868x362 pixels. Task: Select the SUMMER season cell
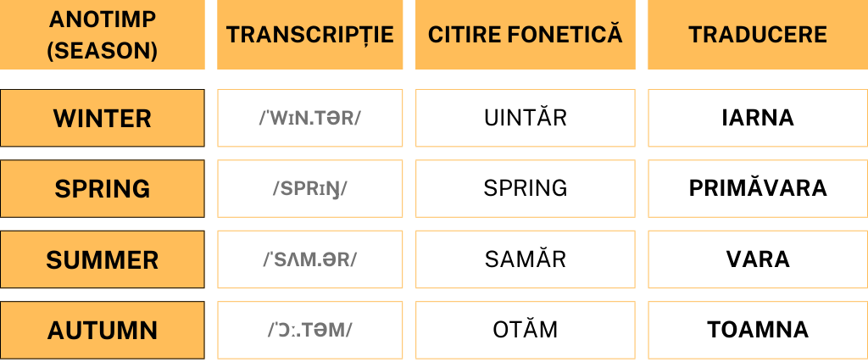(102, 259)
